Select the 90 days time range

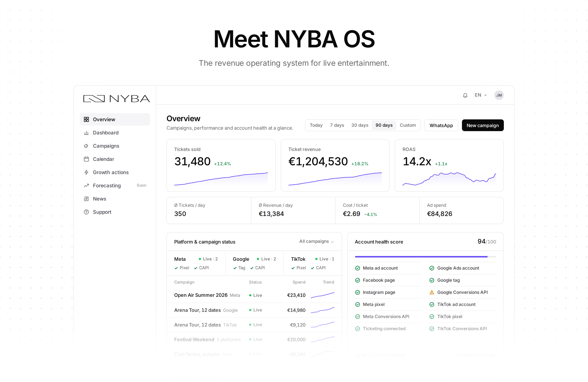[384, 125]
